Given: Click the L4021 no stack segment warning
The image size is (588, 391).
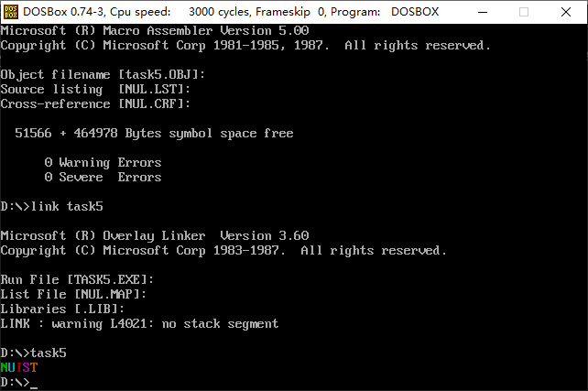Looking at the screenshot, I should pyautogui.click(x=139, y=323).
